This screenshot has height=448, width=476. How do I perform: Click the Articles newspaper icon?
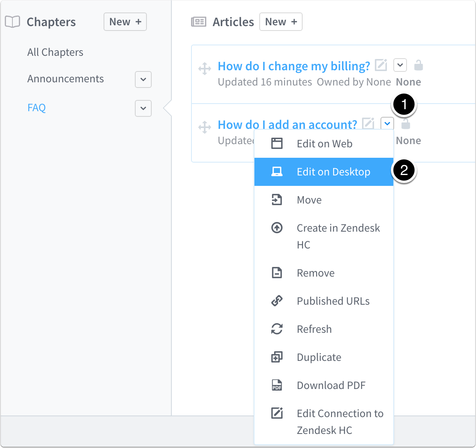[199, 22]
